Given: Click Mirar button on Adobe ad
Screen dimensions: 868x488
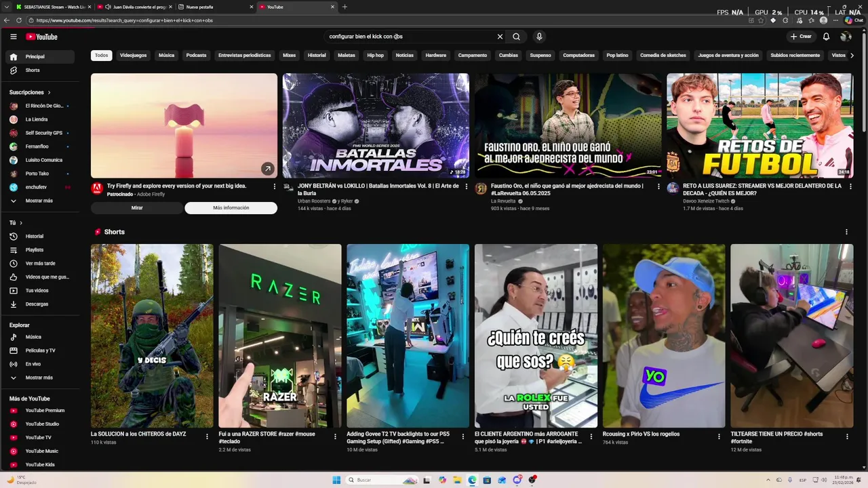Looking at the screenshot, I should [x=137, y=208].
